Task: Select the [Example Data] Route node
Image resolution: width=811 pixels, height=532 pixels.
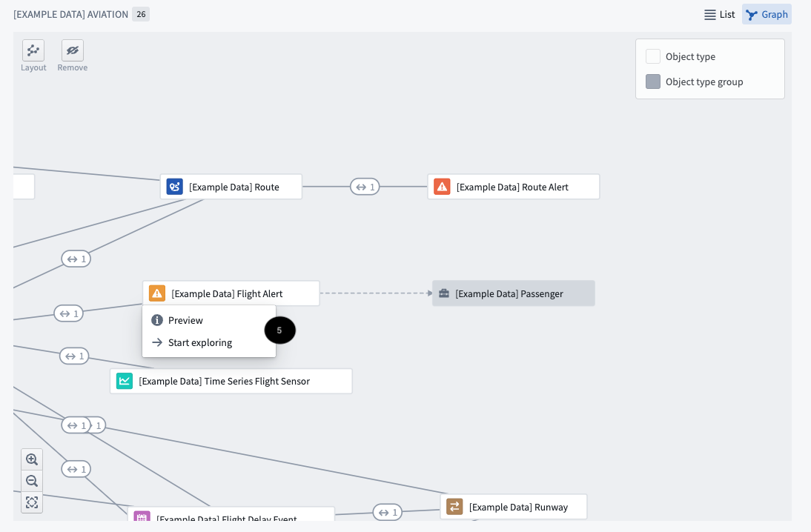Action: point(231,187)
